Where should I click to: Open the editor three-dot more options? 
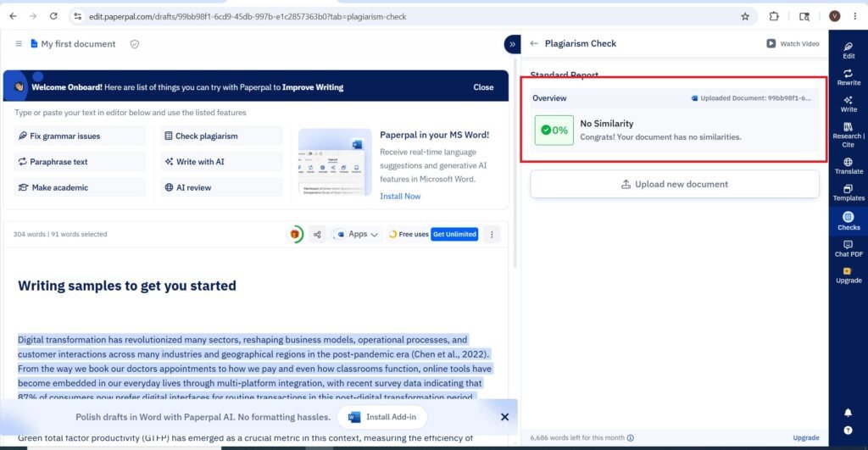492,234
